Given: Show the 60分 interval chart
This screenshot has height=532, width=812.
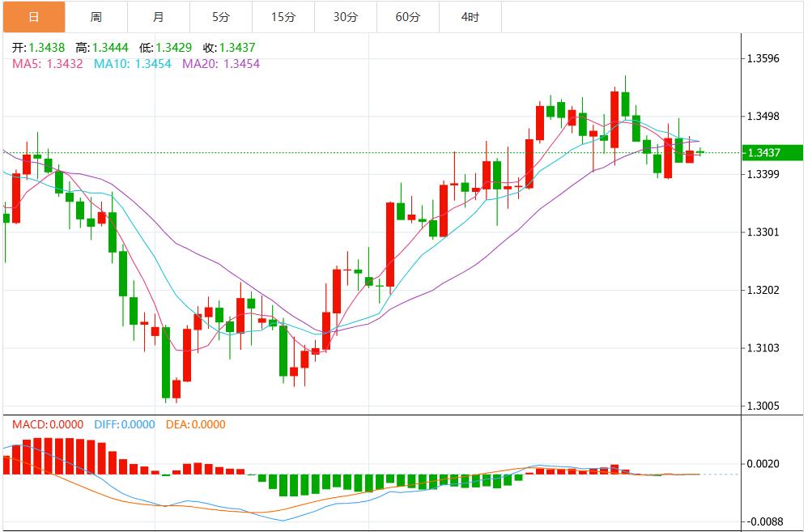Looking at the screenshot, I should coord(407,17).
